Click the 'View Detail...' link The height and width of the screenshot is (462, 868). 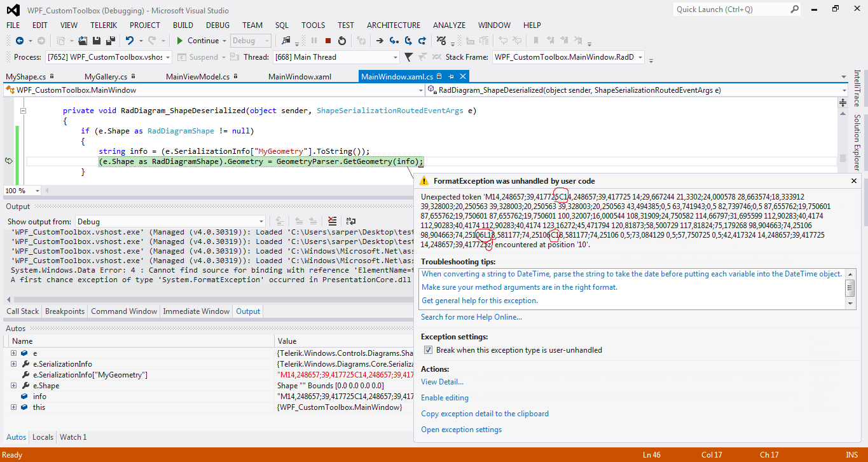coord(443,382)
